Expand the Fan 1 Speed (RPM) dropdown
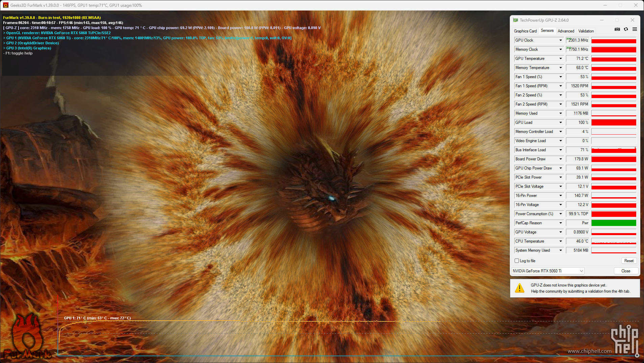The height and width of the screenshot is (363, 644). tap(561, 86)
